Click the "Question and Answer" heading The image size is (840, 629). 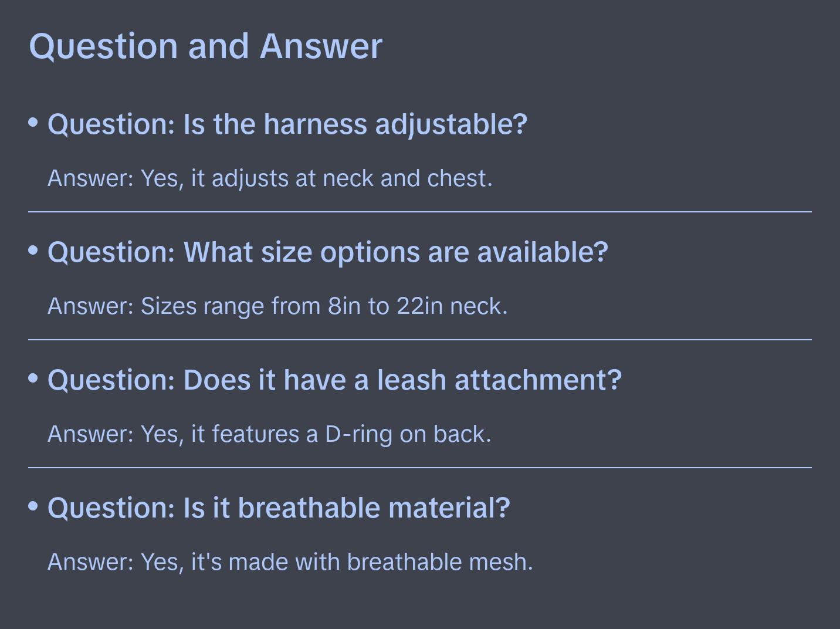[205, 46]
